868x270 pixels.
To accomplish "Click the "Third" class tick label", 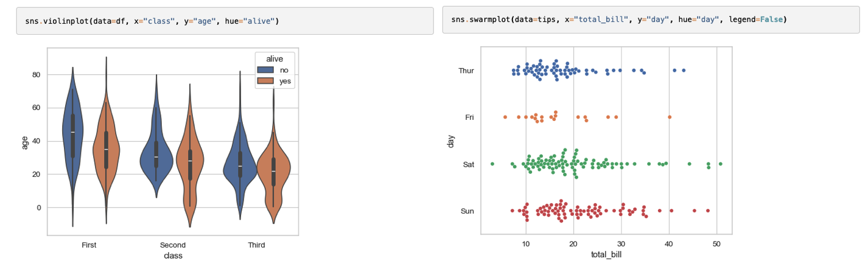I will click(x=256, y=245).
